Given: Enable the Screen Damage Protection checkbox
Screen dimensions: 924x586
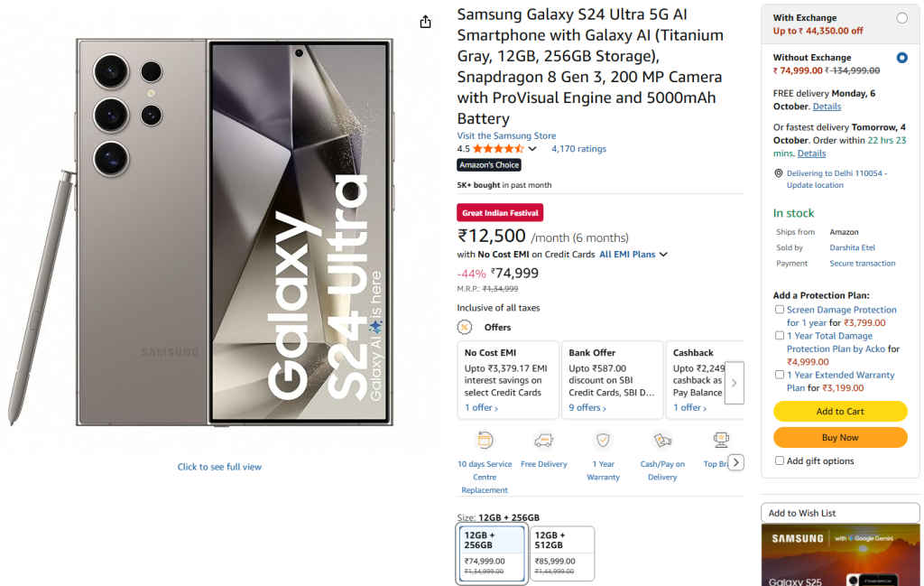Looking at the screenshot, I should point(780,309).
